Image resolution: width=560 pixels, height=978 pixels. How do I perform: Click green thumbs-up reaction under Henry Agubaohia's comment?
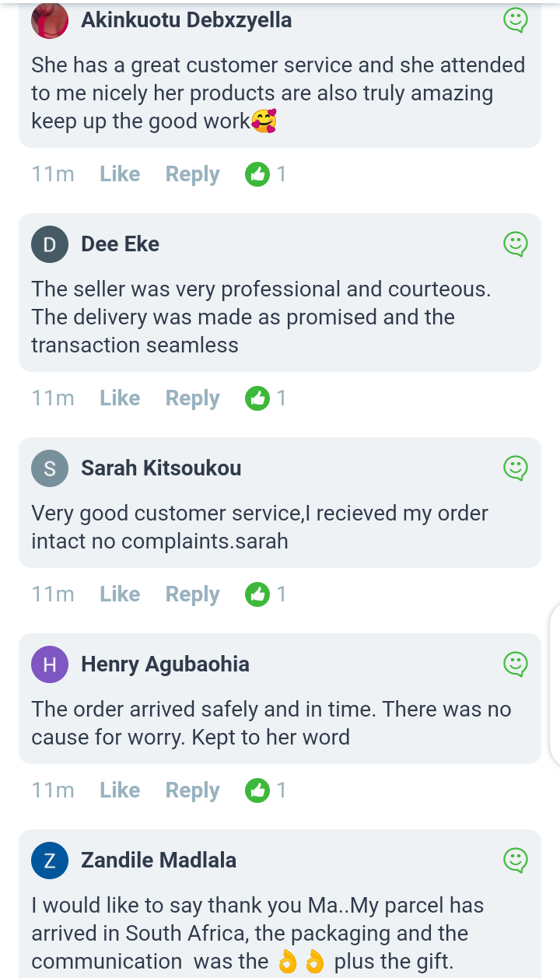257,790
